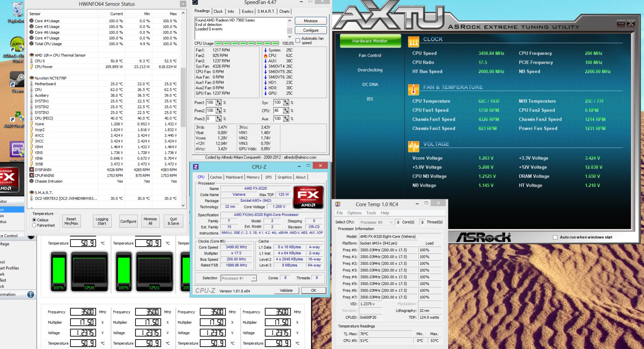Click the fan icon beside SYSFANIN
Viewport: 644px width, 349px height.
32,170
